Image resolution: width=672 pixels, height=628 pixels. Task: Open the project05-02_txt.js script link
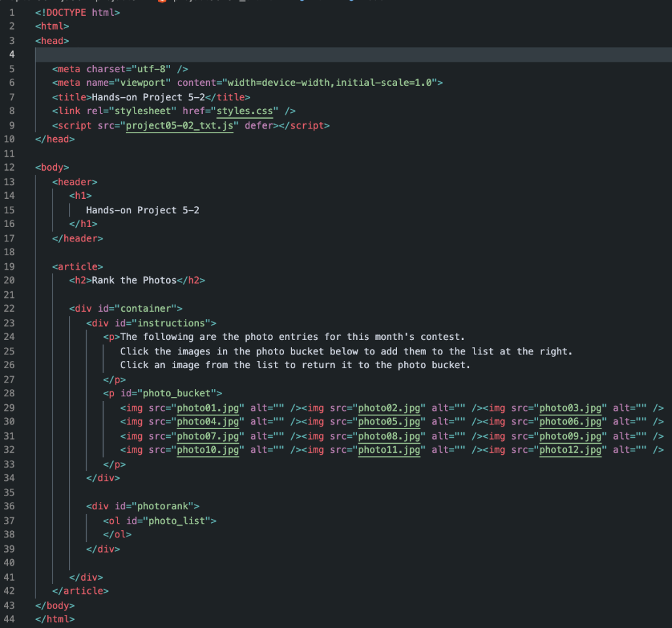pyautogui.click(x=179, y=125)
